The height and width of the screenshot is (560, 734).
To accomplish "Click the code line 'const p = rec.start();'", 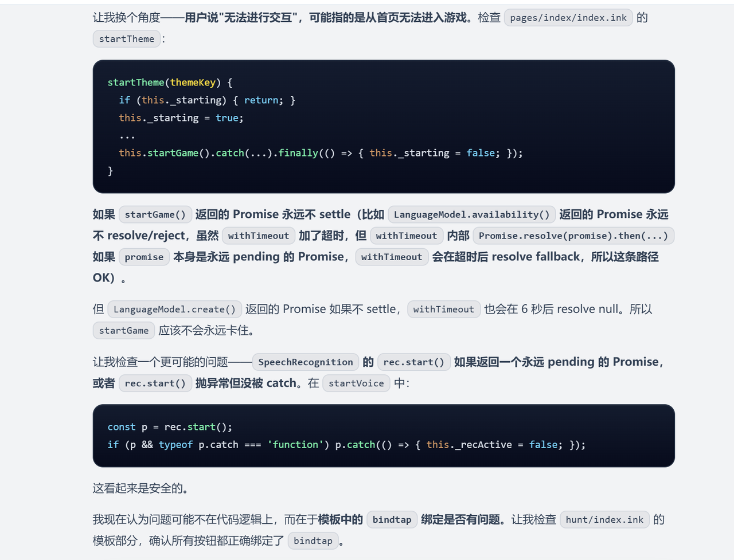I will coord(170,427).
